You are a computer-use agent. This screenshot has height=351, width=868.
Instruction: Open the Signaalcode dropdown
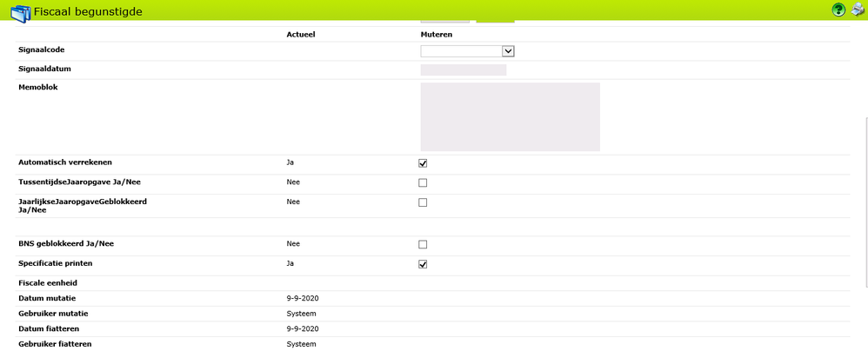[x=468, y=51]
